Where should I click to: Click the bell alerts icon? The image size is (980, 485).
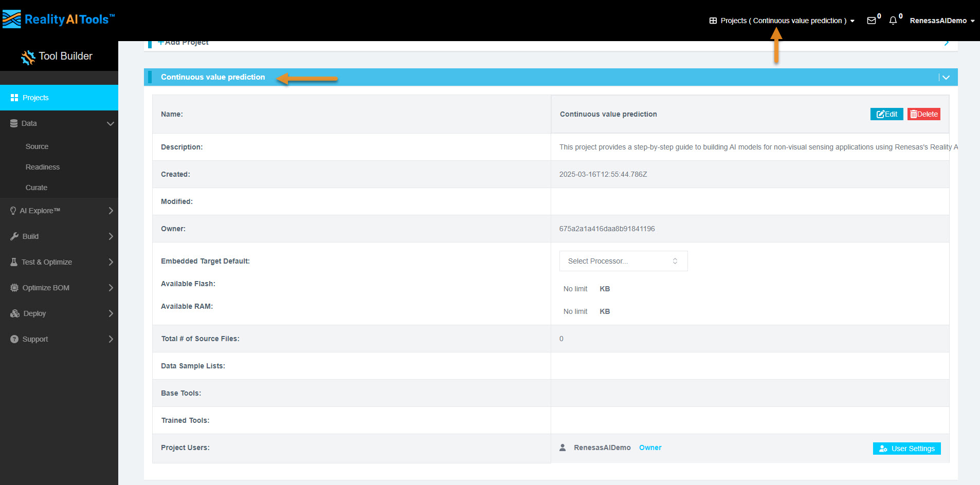(893, 21)
